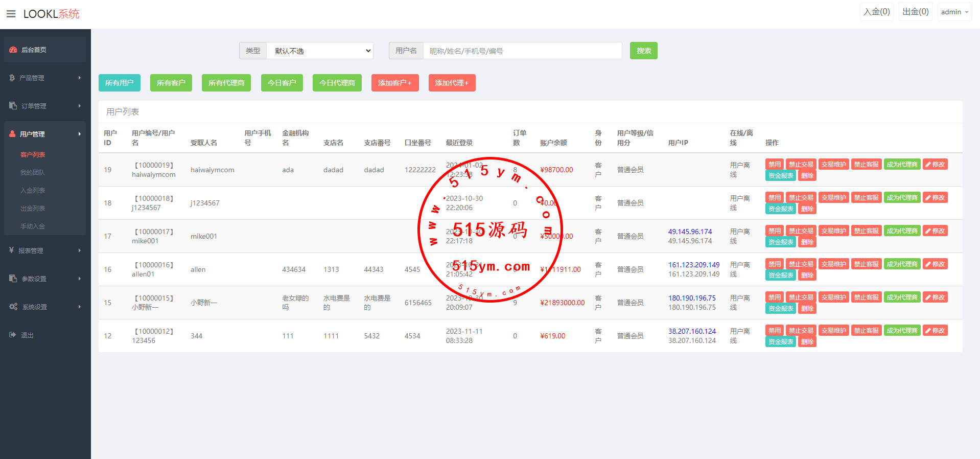
Task: Open 入金列表 in the sidebar submenu
Action: click(33, 190)
